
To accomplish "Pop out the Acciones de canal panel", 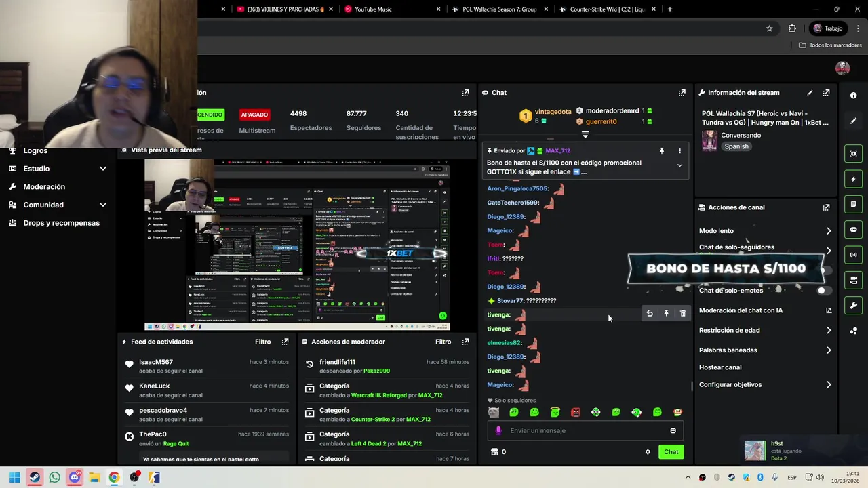I will coord(826,207).
